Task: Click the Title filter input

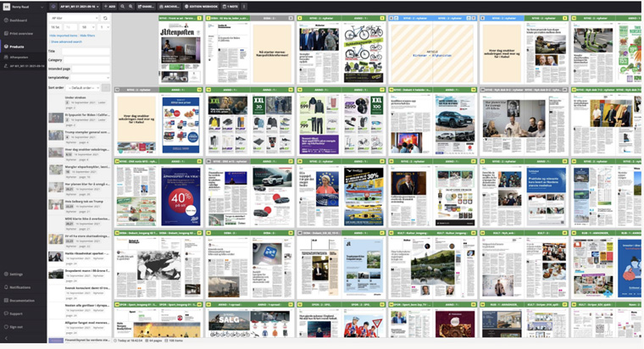Action: click(x=86, y=52)
